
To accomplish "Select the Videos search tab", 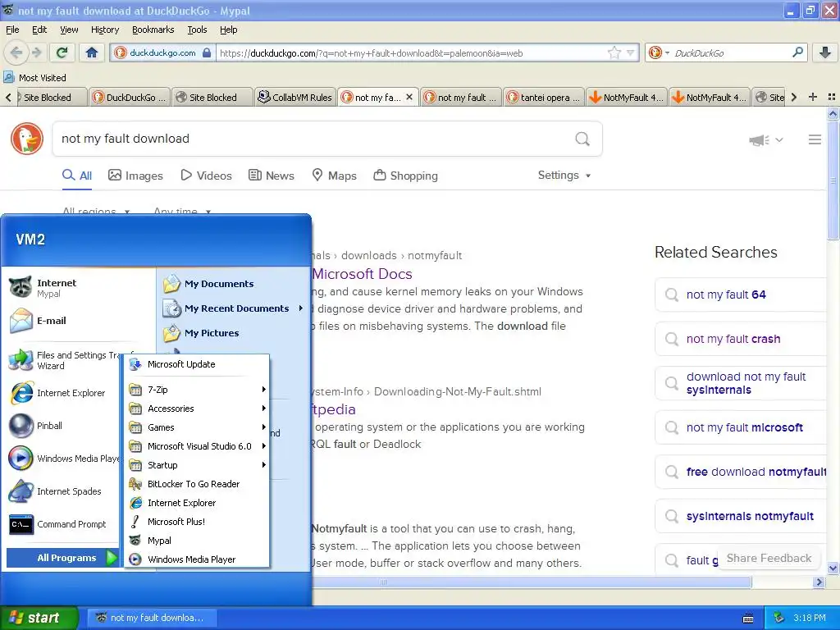I will tap(206, 176).
